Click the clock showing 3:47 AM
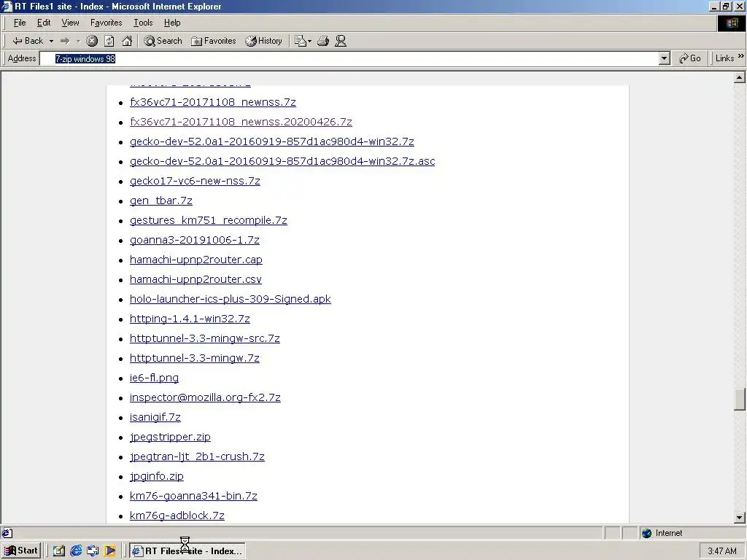The width and height of the screenshot is (747, 560). [722, 551]
